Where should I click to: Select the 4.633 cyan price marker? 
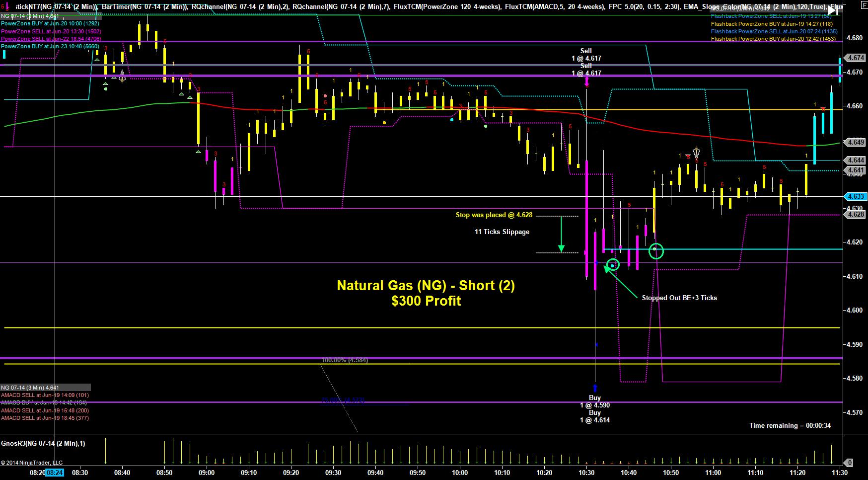pyautogui.click(x=856, y=196)
